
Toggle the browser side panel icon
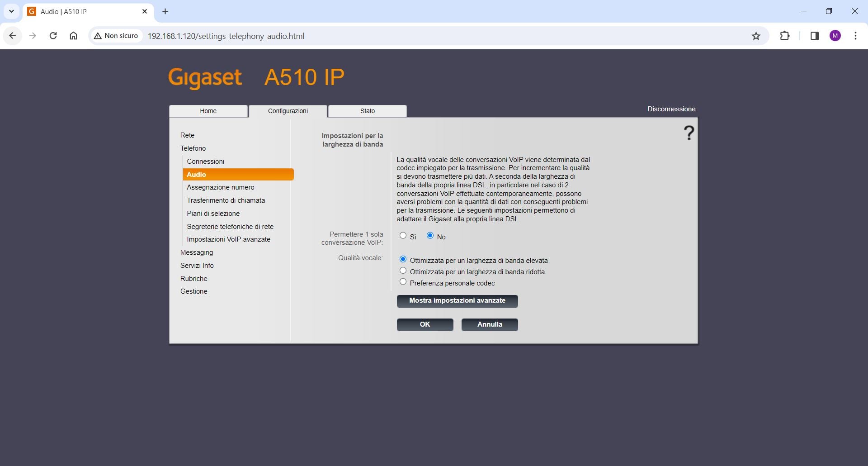click(815, 36)
